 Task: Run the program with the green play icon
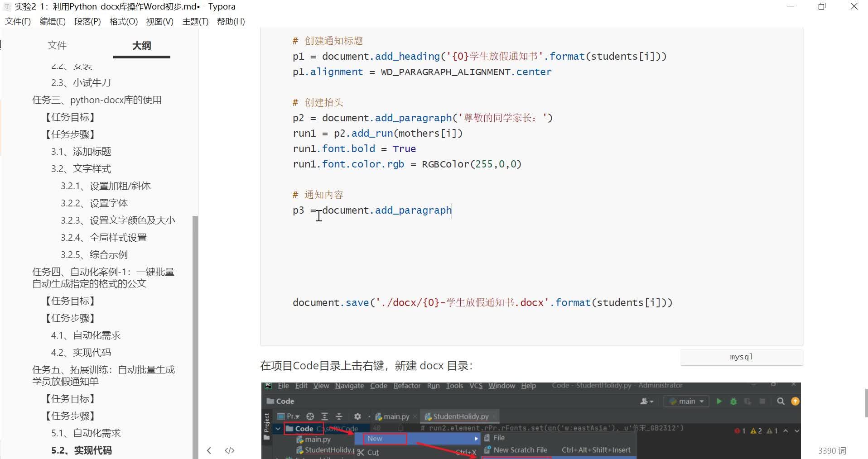pyautogui.click(x=719, y=402)
